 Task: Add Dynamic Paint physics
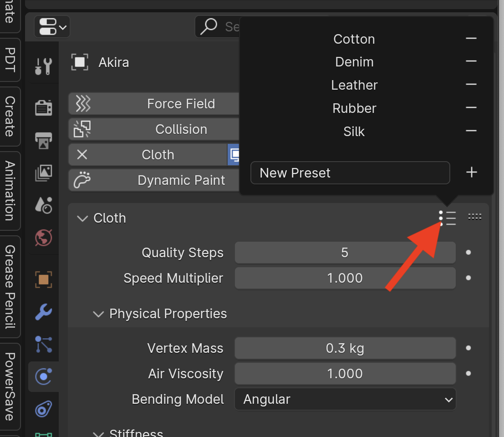(x=153, y=180)
